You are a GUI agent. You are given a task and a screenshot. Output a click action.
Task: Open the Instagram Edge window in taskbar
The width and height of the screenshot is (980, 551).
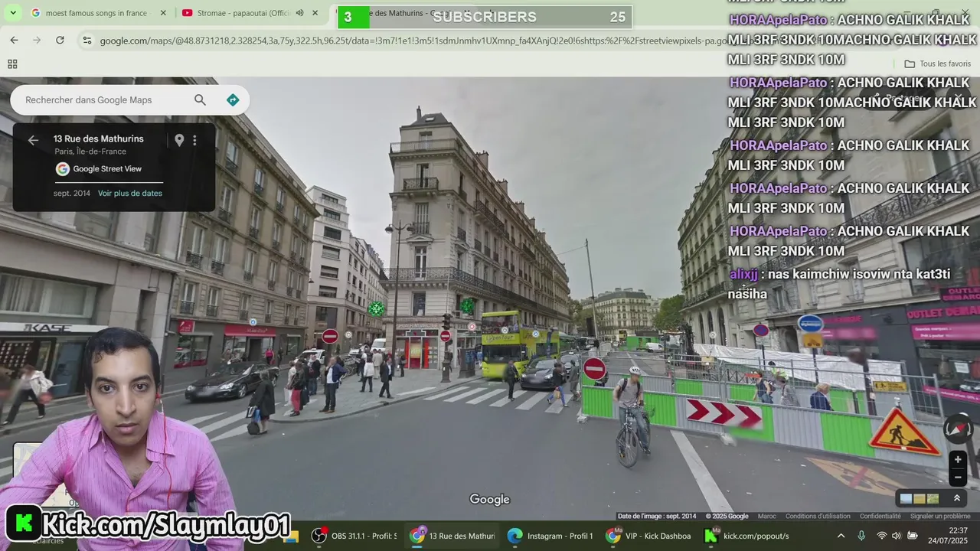[550, 536]
